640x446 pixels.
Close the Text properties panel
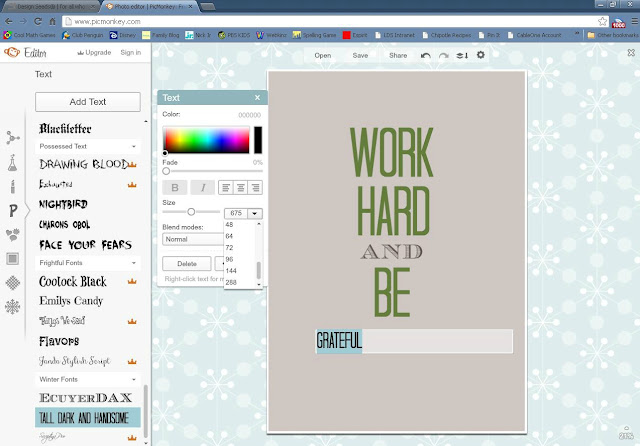coord(257,98)
